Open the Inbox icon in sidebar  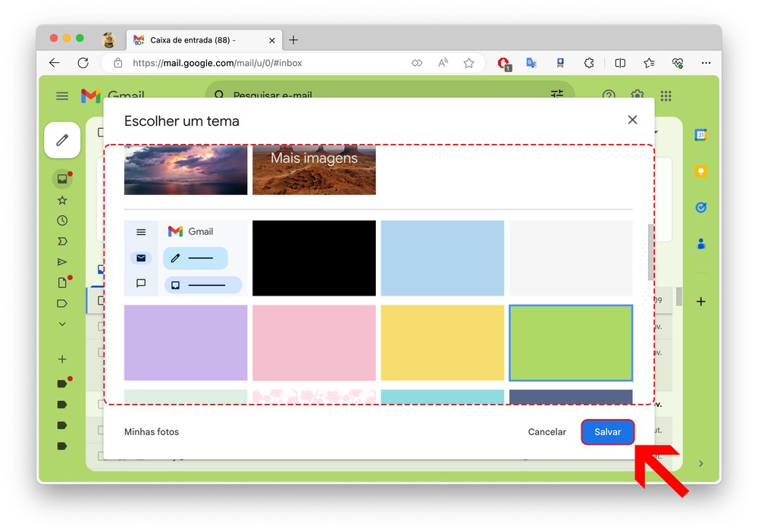point(62,179)
